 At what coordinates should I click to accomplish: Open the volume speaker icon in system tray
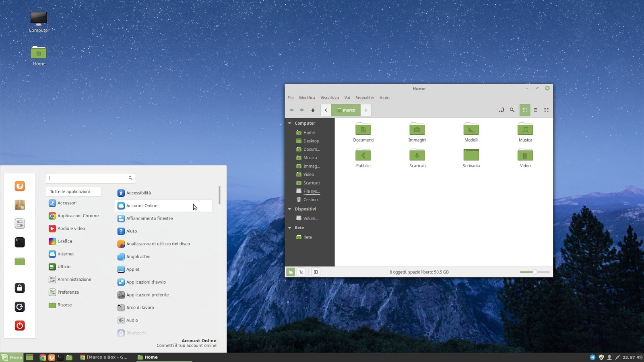pos(640,357)
